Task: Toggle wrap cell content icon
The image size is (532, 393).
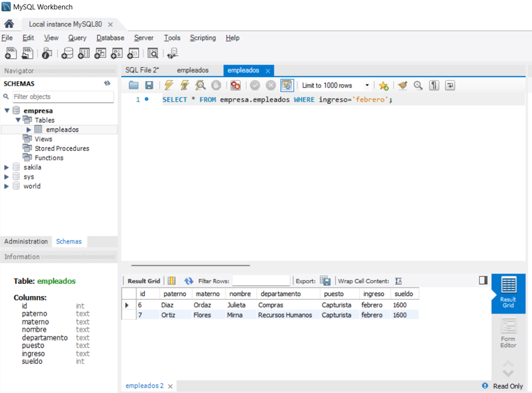Action: coord(398,281)
